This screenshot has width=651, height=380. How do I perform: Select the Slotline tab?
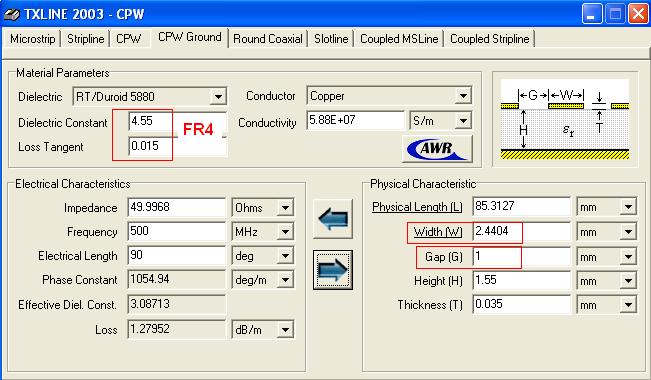click(x=331, y=39)
